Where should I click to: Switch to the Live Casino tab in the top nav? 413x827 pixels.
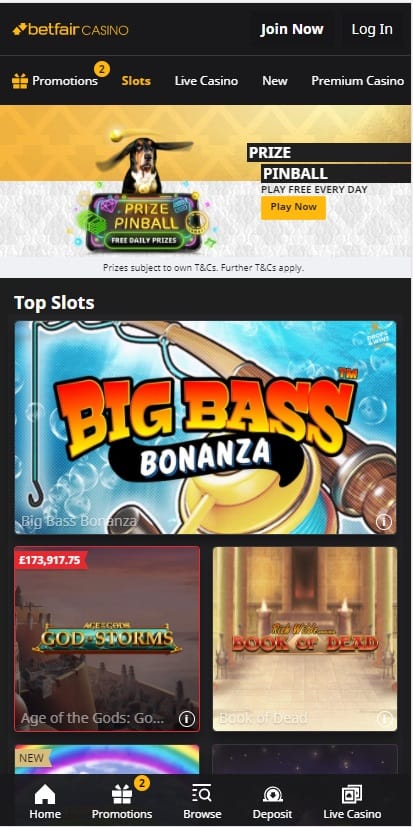206,81
